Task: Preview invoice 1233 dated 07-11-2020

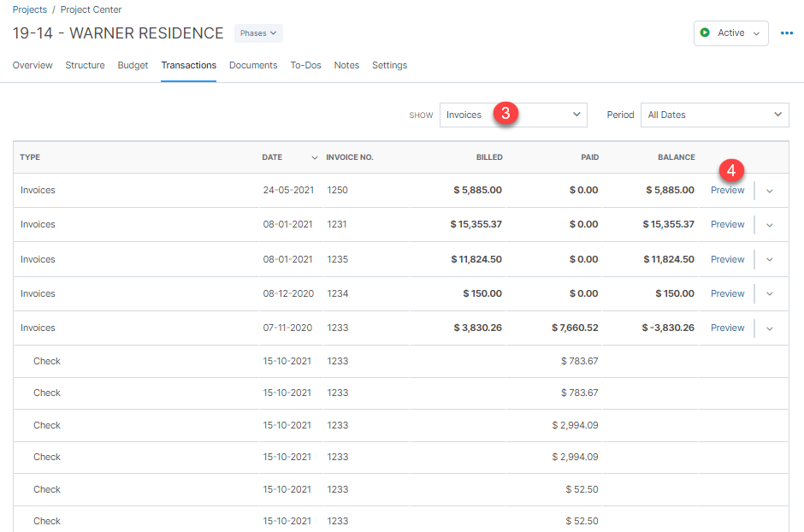Action: pyautogui.click(x=726, y=328)
